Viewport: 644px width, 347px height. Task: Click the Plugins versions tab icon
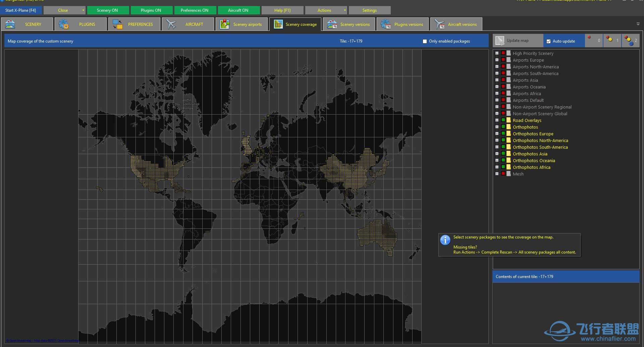click(x=386, y=24)
